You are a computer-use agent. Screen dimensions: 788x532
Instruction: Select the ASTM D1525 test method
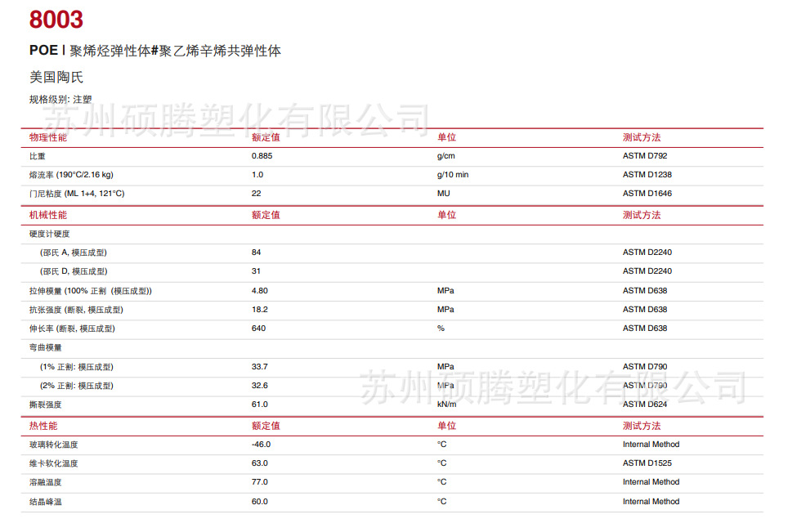[647, 463]
